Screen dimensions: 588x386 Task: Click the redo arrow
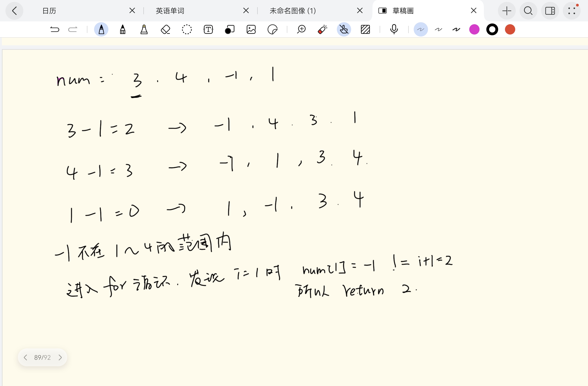pos(72,29)
